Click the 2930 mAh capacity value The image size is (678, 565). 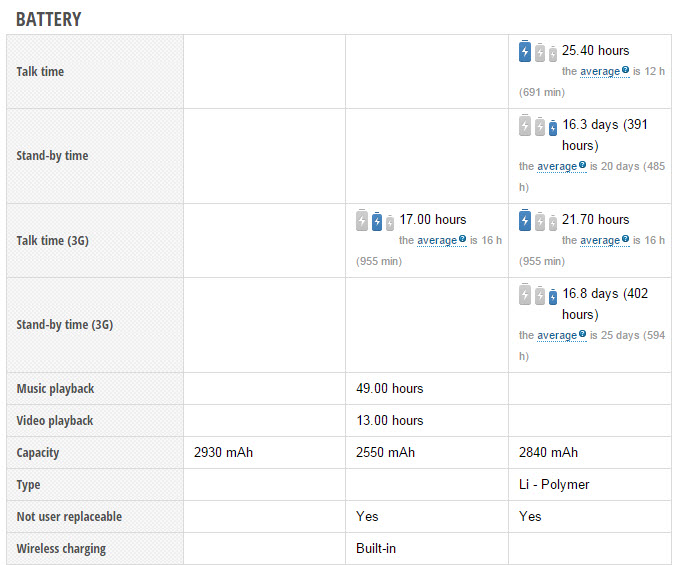223,452
